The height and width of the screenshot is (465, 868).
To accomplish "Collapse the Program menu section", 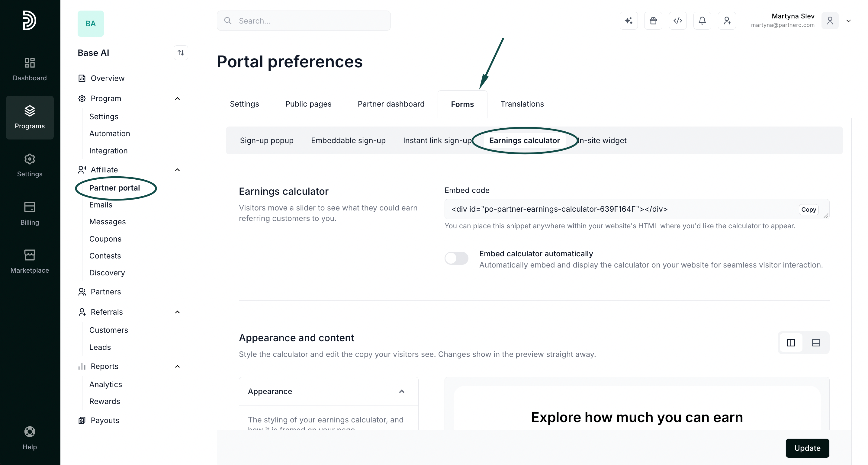I will [x=177, y=98].
